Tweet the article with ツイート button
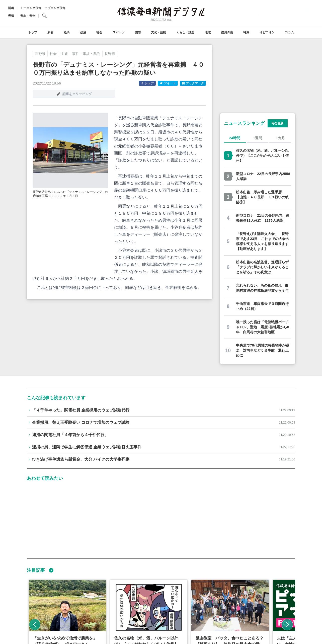 tap(168, 83)
